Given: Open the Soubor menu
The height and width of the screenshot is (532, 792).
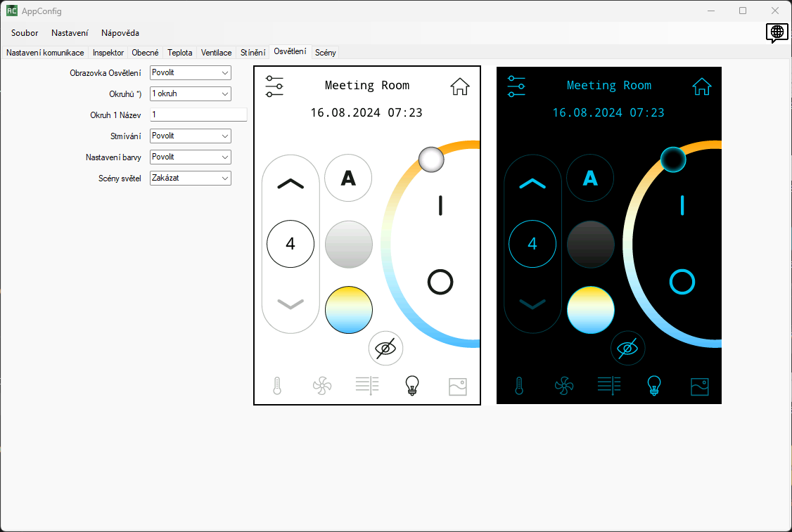Looking at the screenshot, I should point(25,33).
